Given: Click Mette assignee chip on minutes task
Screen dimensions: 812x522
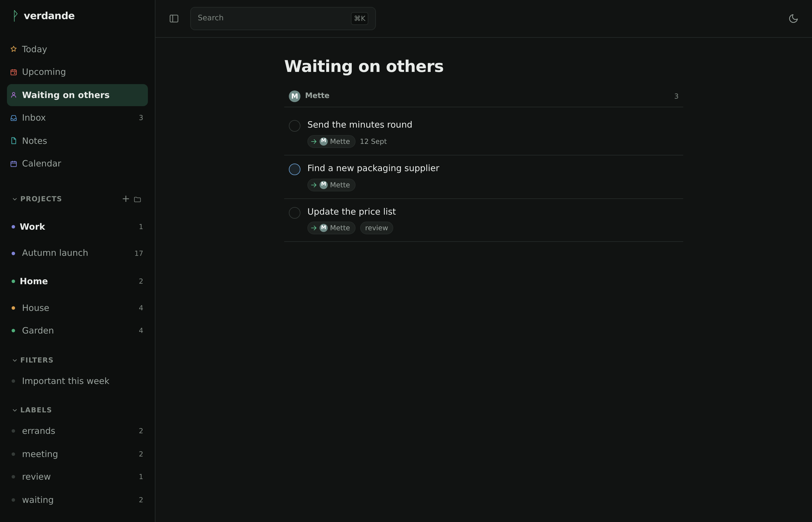Looking at the screenshot, I should (x=331, y=142).
